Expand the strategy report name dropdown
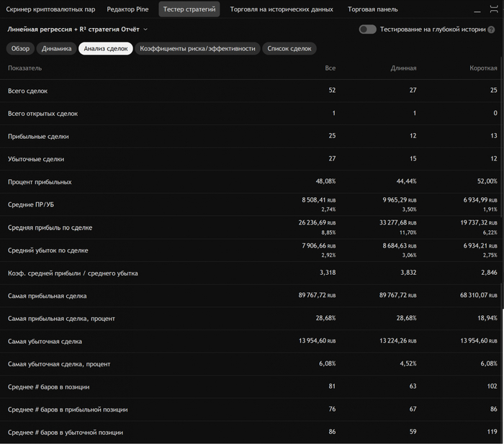Viewport: 504px width, 444px height. (145, 30)
